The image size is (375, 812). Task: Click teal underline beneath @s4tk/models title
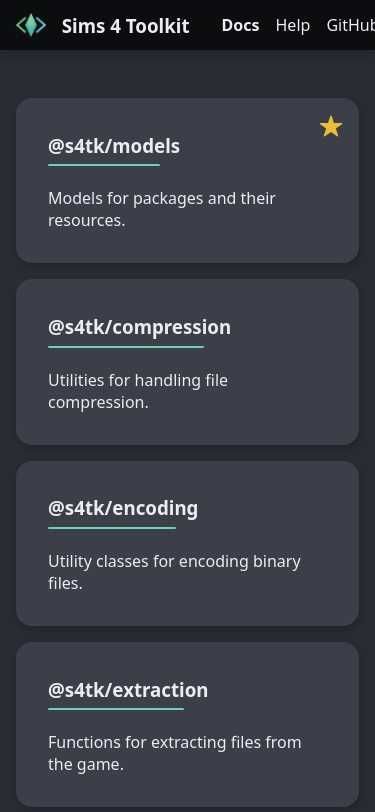104,165
